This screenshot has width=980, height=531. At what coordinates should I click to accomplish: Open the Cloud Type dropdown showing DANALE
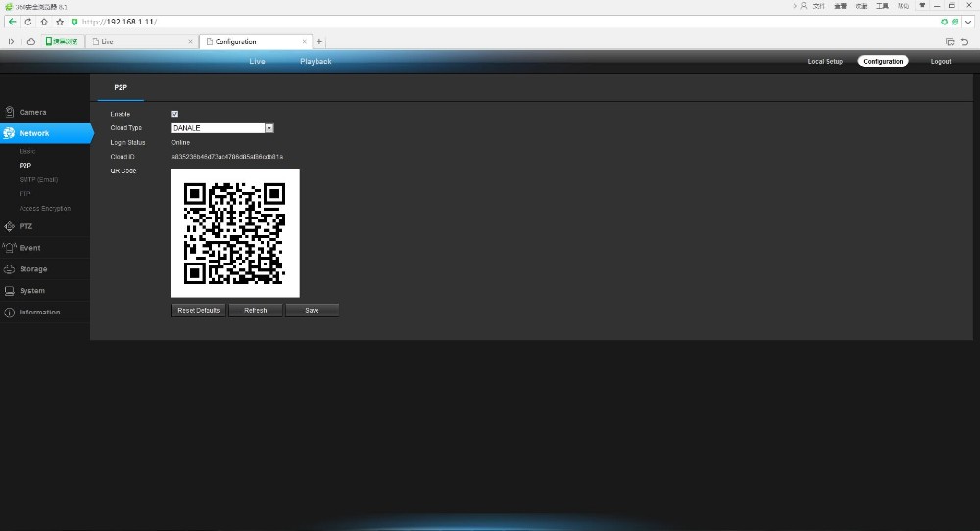222,128
